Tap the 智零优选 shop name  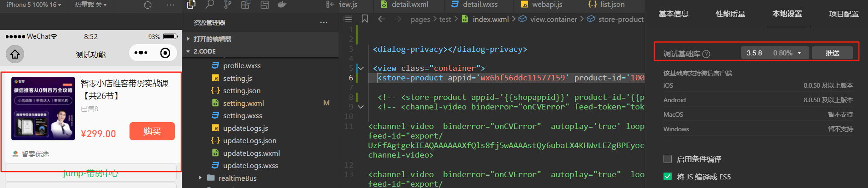click(35, 154)
